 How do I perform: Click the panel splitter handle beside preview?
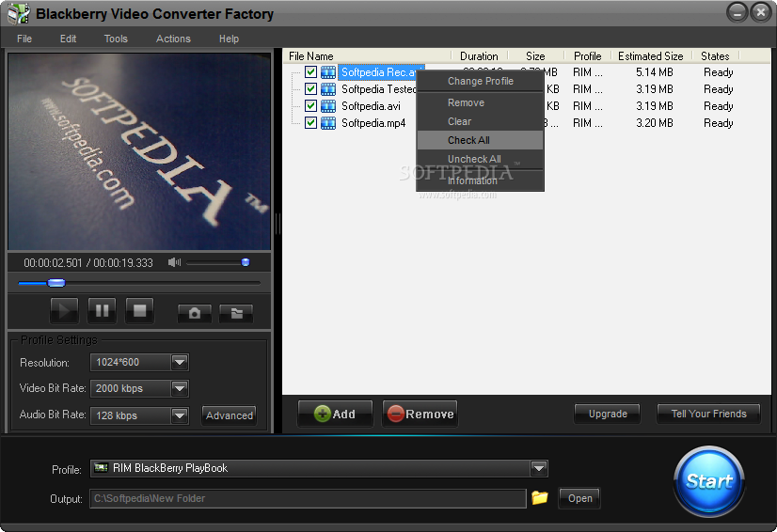pyautogui.click(x=278, y=224)
